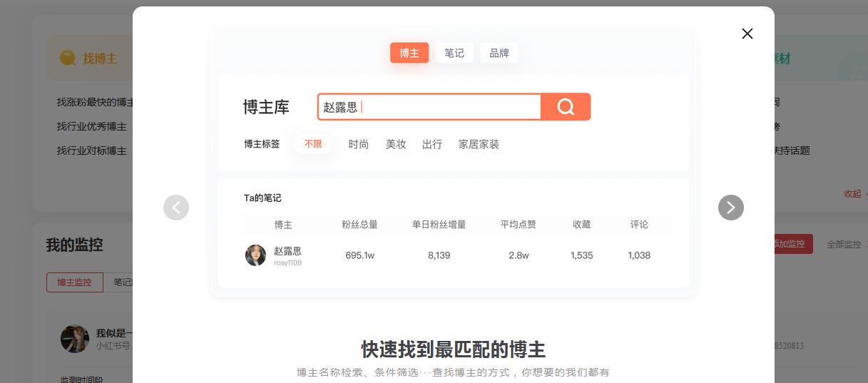Screen dimensions: 868x383
Task: Click the 2.8w average likes value
Action: pyautogui.click(x=519, y=255)
